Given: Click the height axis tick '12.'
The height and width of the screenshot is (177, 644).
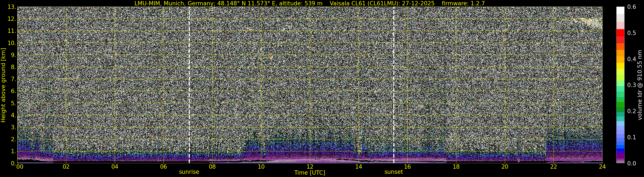Looking at the screenshot, I should [x=12, y=19].
